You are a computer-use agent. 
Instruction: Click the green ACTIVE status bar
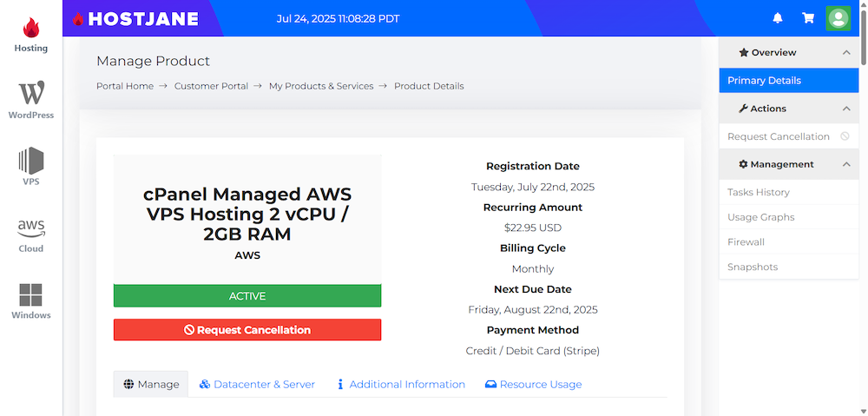pyautogui.click(x=247, y=296)
